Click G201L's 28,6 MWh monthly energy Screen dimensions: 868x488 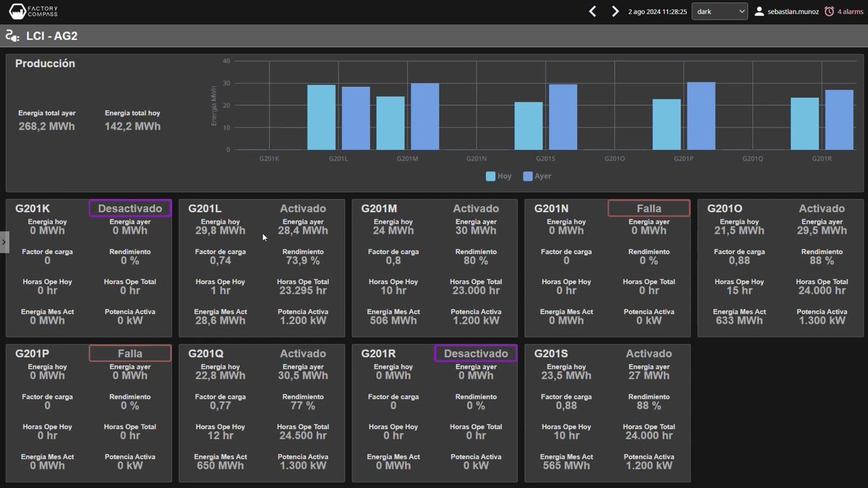[x=220, y=321]
